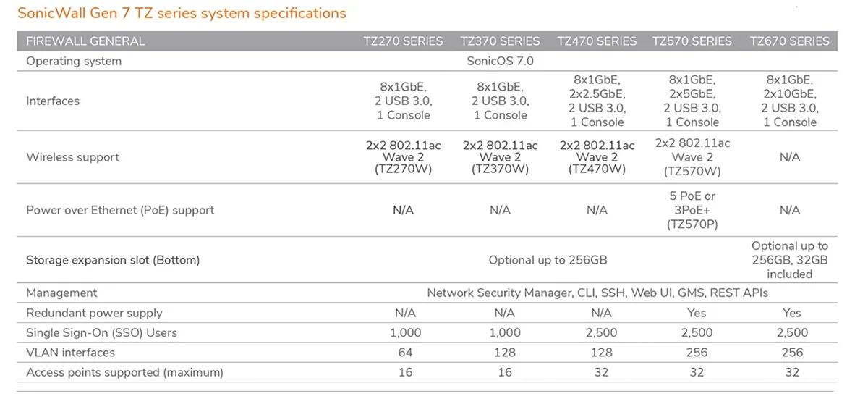Click the Optional up to 256GB cell

click(548, 260)
